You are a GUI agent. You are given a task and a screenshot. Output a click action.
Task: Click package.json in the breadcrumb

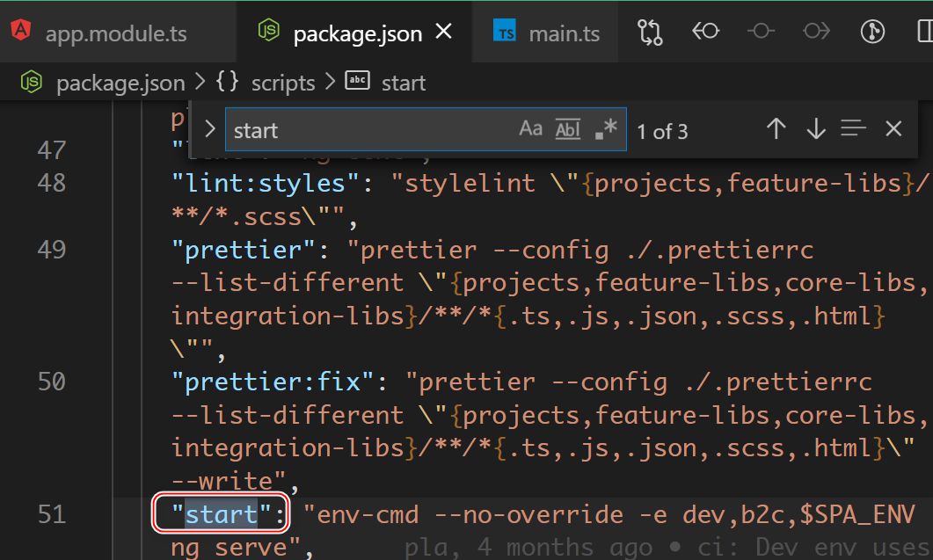120,84
